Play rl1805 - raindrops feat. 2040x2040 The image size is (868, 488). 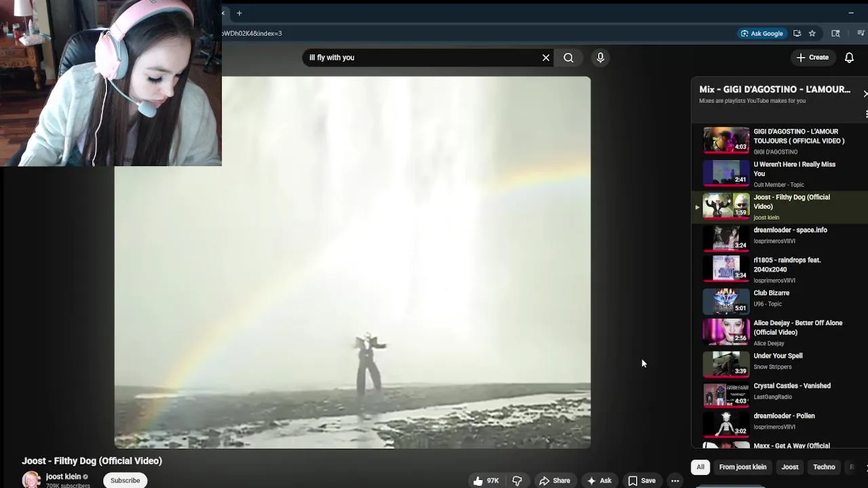coord(780,269)
